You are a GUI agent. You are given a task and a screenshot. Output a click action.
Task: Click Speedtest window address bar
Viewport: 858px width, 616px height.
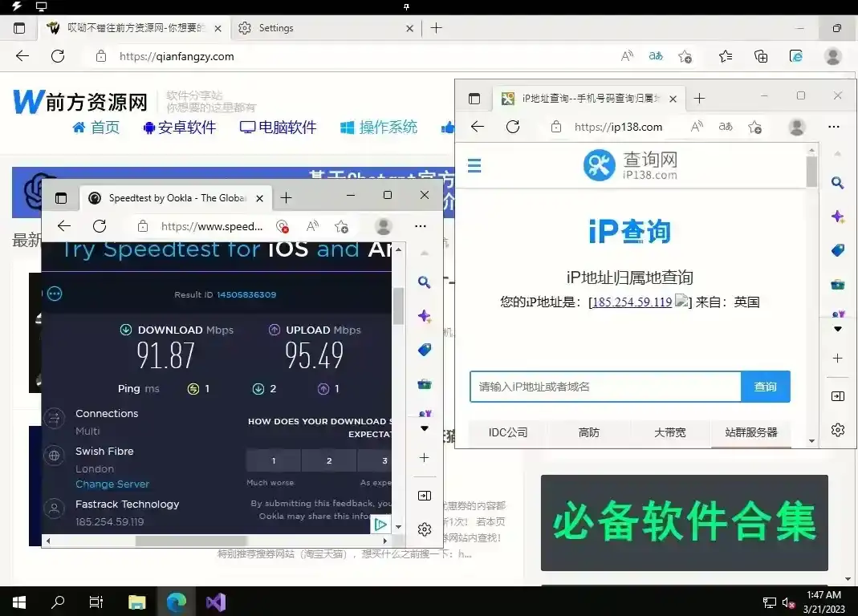(212, 226)
